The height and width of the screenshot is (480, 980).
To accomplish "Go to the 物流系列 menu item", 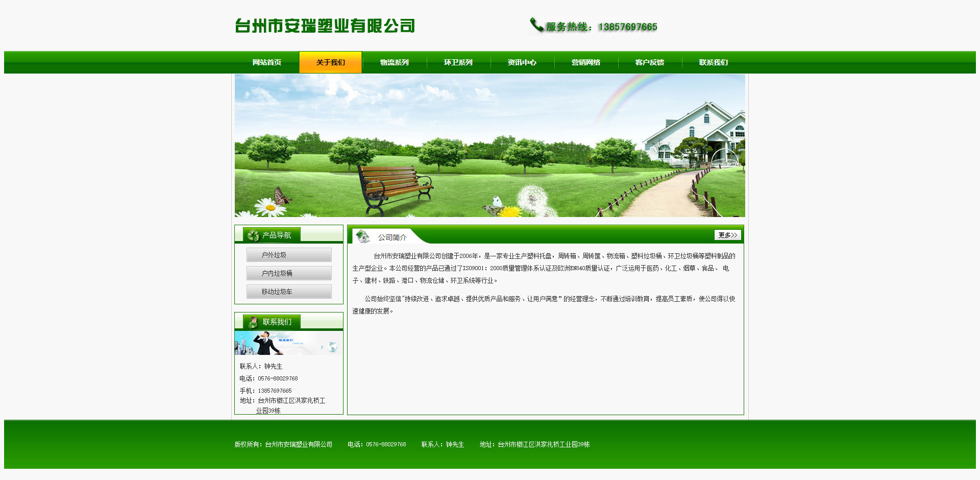I will (x=394, y=62).
